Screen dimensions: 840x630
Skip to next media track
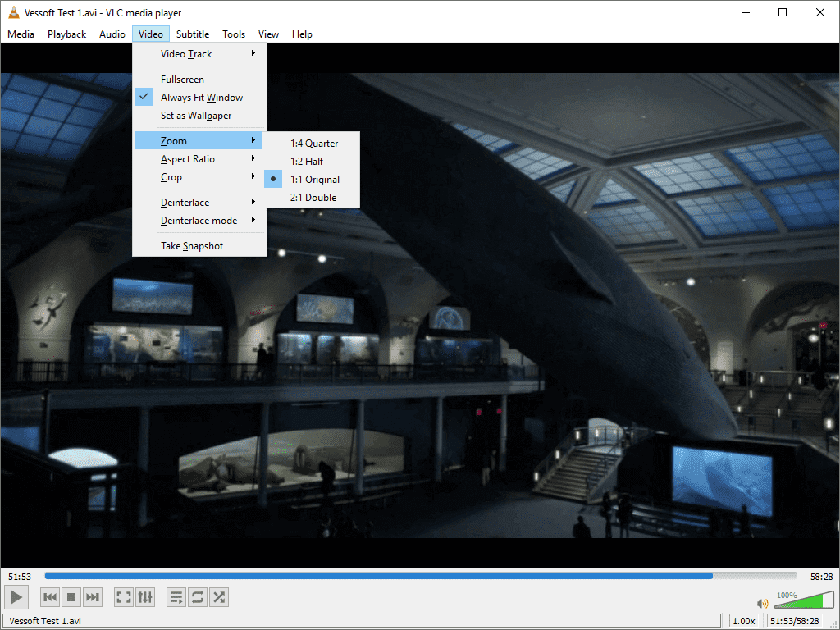tap(93, 597)
